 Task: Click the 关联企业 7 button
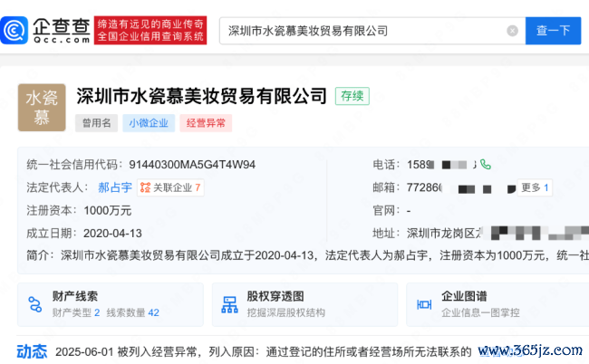point(170,187)
